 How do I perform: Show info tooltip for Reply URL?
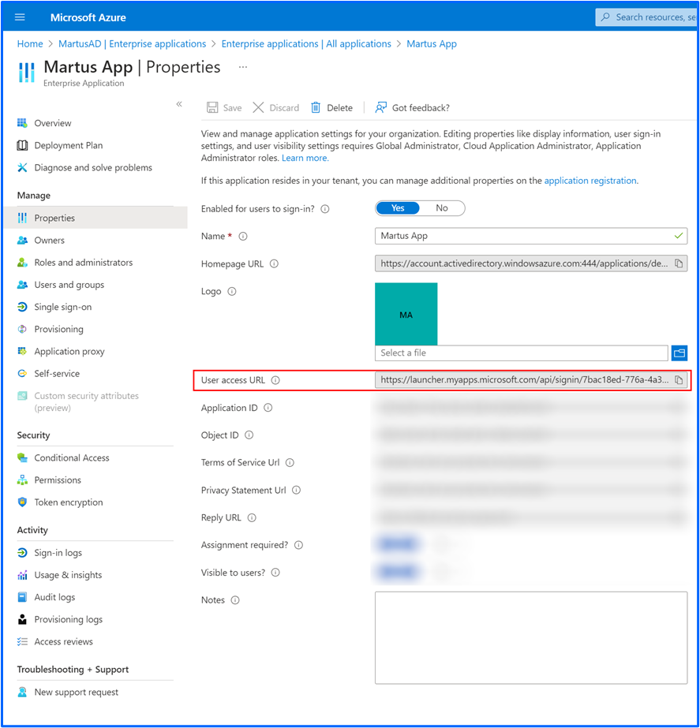tap(252, 517)
